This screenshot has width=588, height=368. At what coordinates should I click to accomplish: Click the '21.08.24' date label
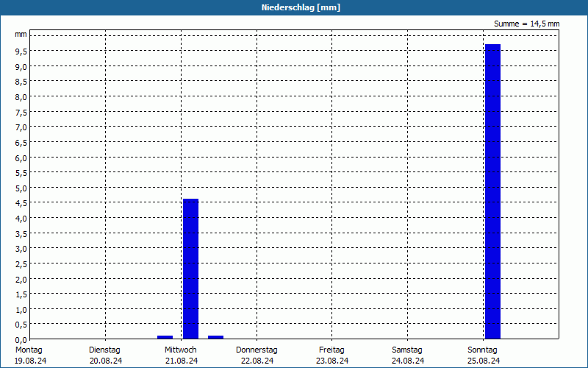pyautogui.click(x=182, y=361)
